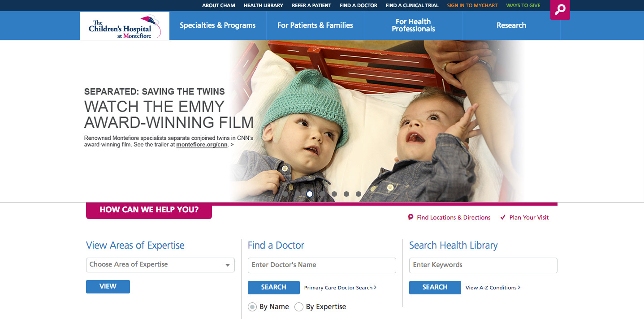The image size is (644, 319).
Task: Select the By Name radio button
Action: pyautogui.click(x=253, y=307)
